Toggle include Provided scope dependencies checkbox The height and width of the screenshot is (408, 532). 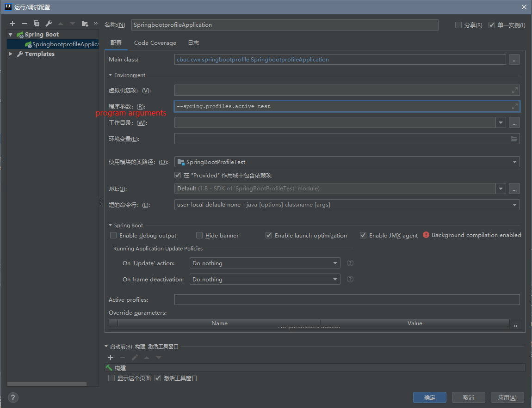point(178,175)
